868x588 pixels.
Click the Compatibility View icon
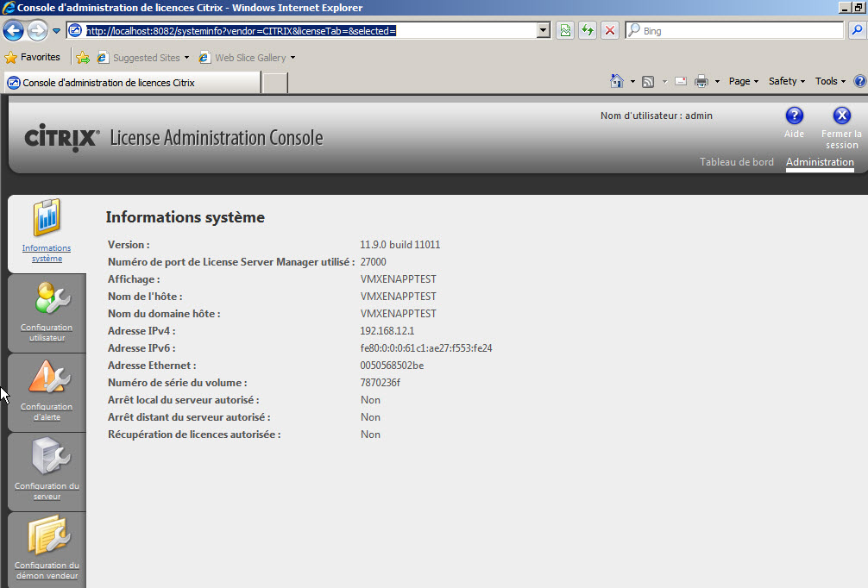click(x=565, y=30)
